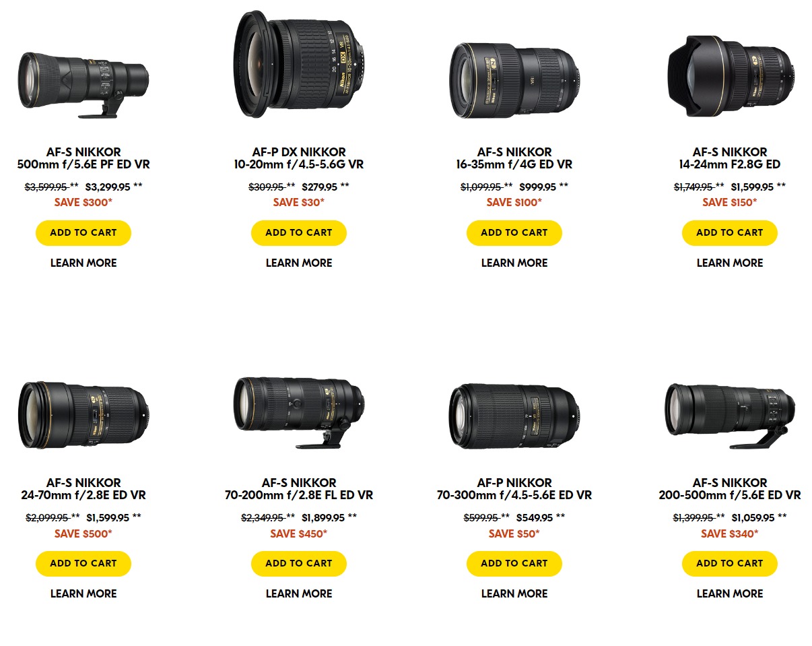Learn more about the 70-300mm AF-P lens
The width and height of the screenshot is (812, 646).
click(x=514, y=593)
